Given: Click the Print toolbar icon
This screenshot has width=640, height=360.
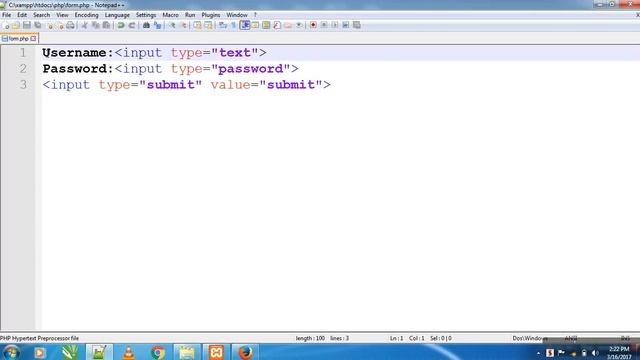Looking at the screenshot, I should 70,25.
